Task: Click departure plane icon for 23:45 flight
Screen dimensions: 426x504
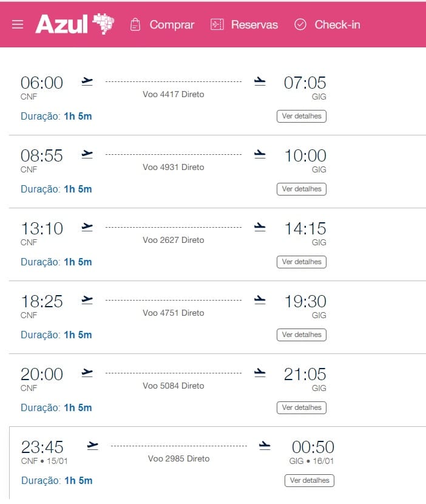Action: click(x=92, y=446)
